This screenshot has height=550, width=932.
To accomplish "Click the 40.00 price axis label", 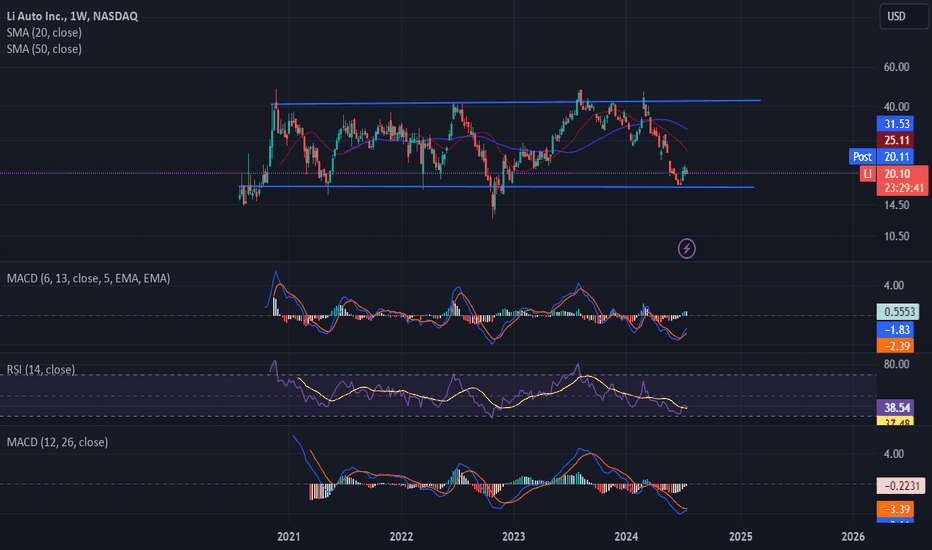I will point(896,106).
